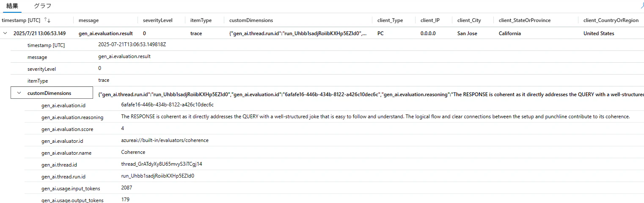Select the message detail label
This screenshot has width=644, height=203.
point(37,57)
